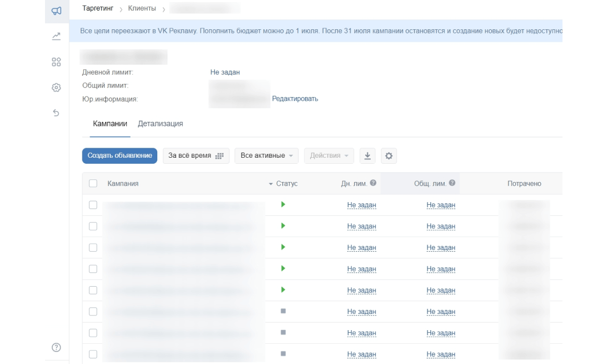
Task: Switch to the Детализация tab
Action: click(160, 124)
